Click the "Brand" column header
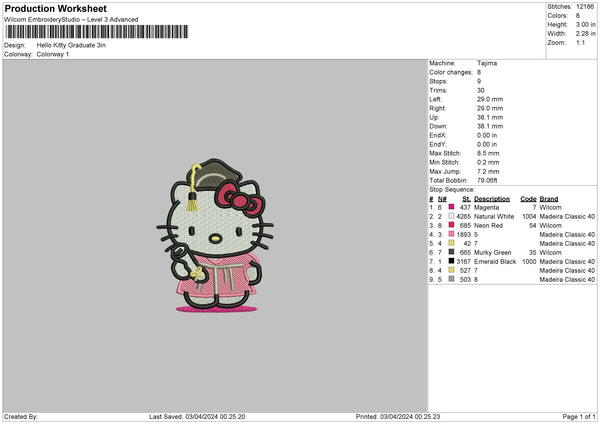 click(549, 199)
